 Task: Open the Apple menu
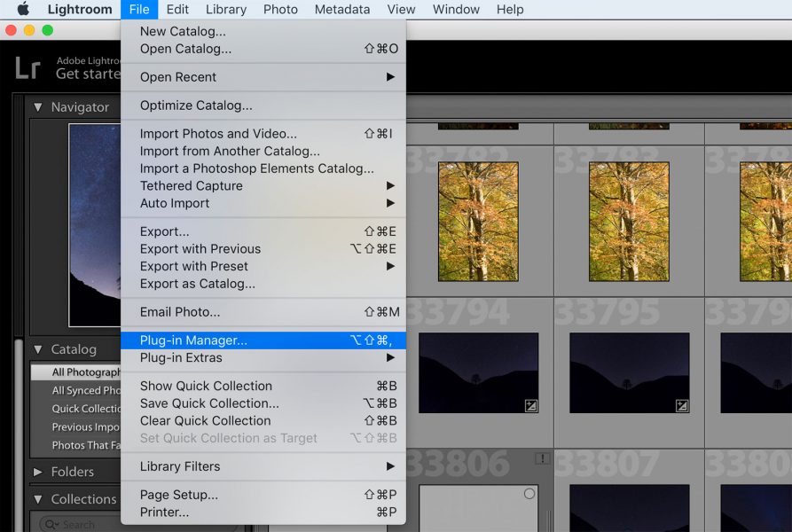click(21, 9)
